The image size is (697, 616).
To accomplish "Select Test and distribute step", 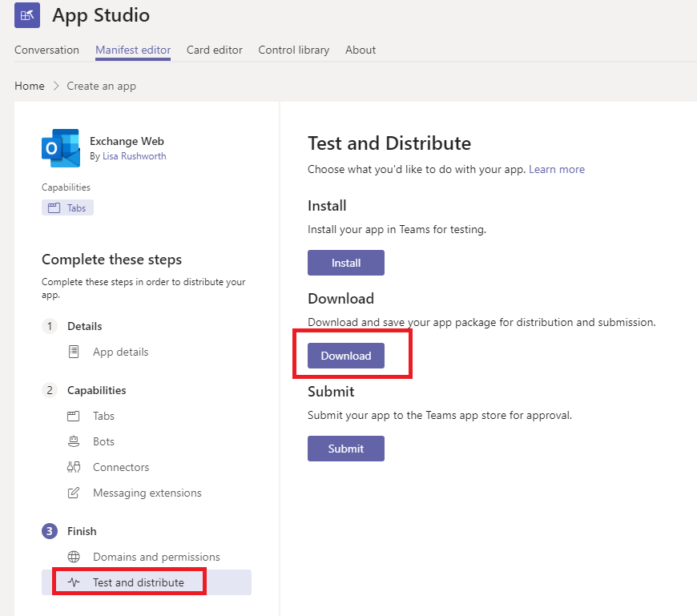I will click(x=147, y=582).
